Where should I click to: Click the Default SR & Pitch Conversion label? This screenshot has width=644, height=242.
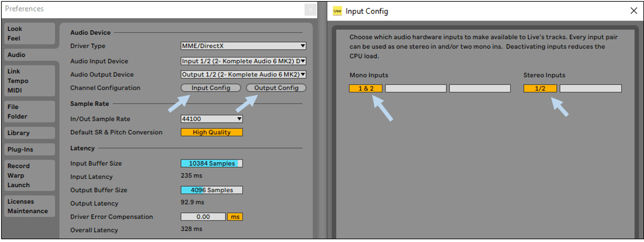(x=116, y=132)
